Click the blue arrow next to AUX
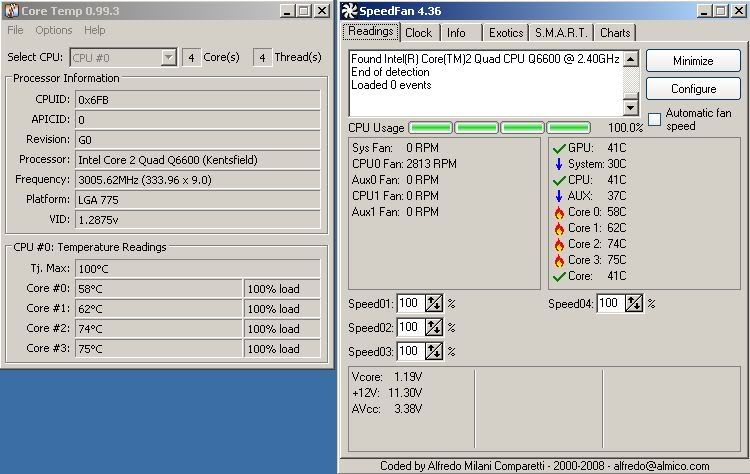The image size is (750, 474). click(x=558, y=196)
